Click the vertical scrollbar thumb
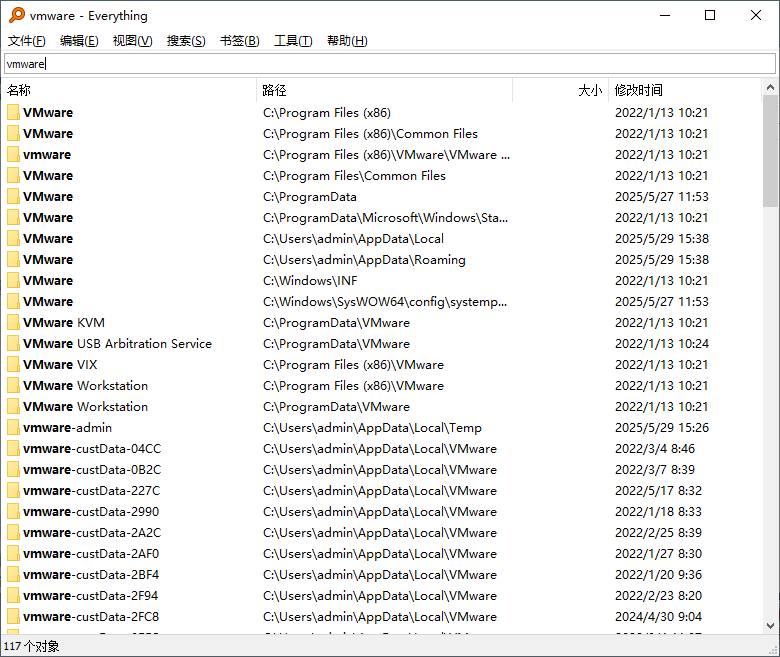 [770, 151]
